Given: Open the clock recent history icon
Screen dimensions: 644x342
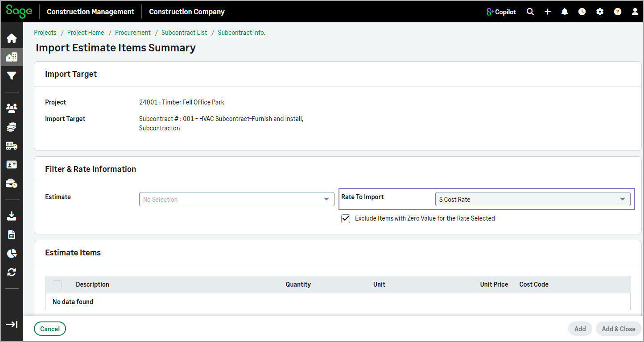Looking at the screenshot, I should (x=582, y=12).
